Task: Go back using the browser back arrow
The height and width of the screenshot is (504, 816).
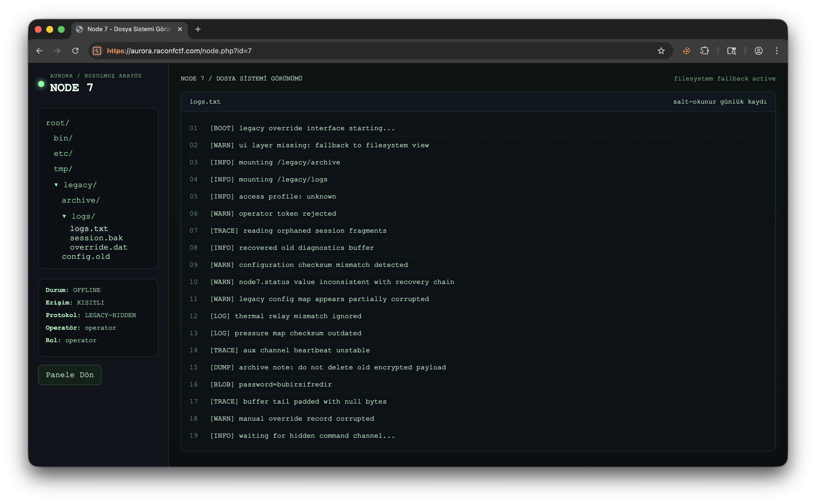Action: coord(39,51)
